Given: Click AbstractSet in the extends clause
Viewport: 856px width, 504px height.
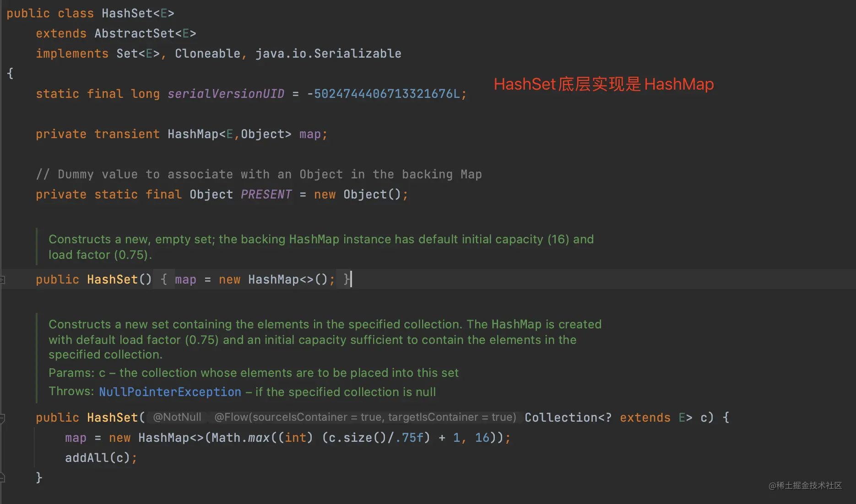Looking at the screenshot, I should (x=135, y=33).
